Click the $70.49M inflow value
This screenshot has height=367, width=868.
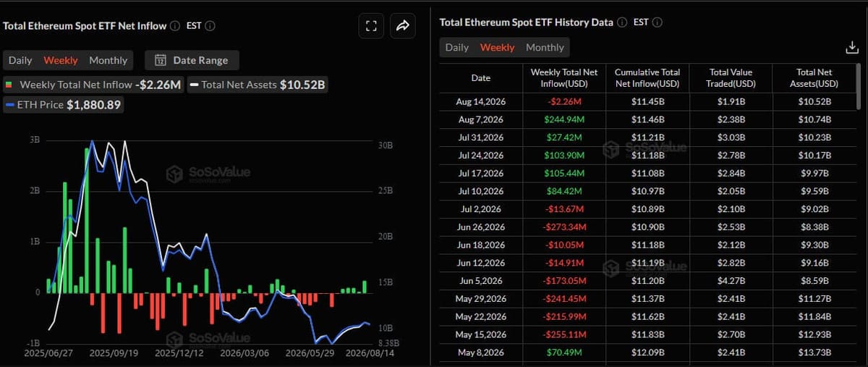tap(564, 353)
